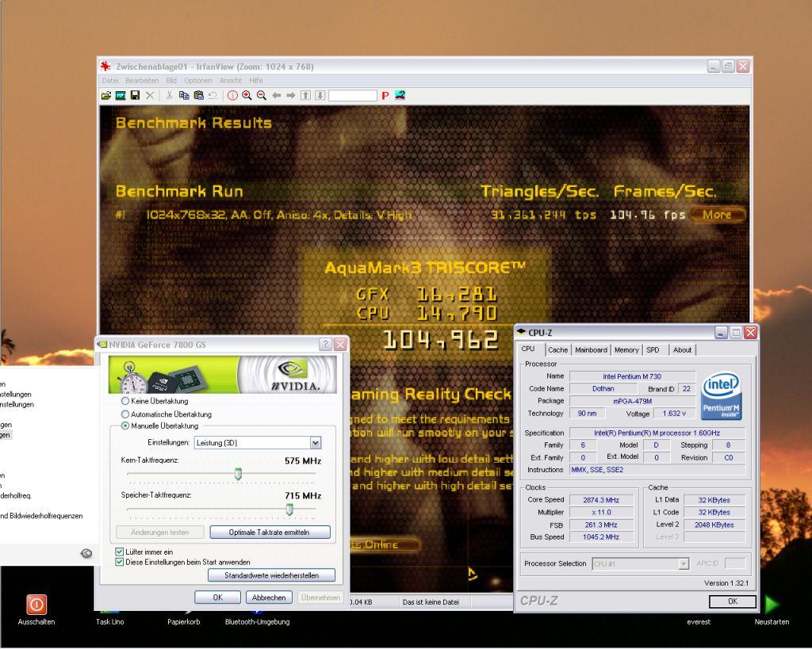Image resolution: width=812 pixels, height=649 pixels.
Task: Open the Task Uno desktop shortcut
Action: coord(109,621)
